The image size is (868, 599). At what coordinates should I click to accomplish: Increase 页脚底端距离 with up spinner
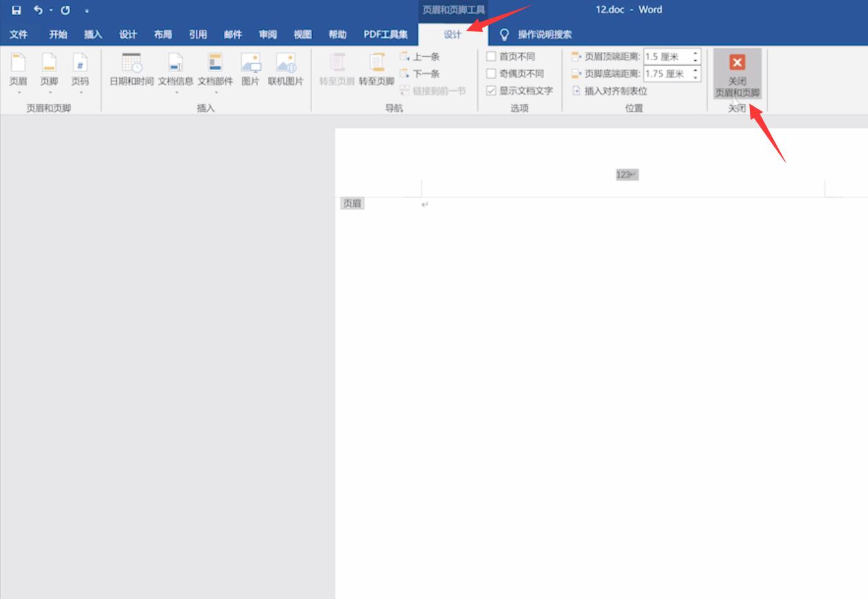pyautogui.click(x=696, y=70)
